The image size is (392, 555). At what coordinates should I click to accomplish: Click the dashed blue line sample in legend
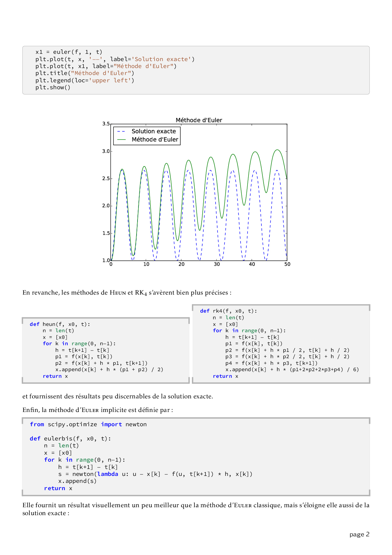(x=121, y=131)
